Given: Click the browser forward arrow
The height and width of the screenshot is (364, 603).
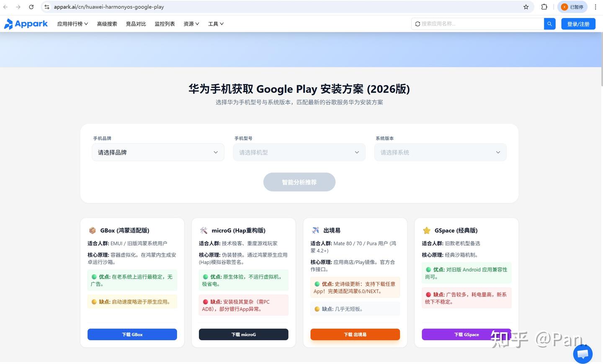Looking at the screenshot, I should tap(18, 7).
